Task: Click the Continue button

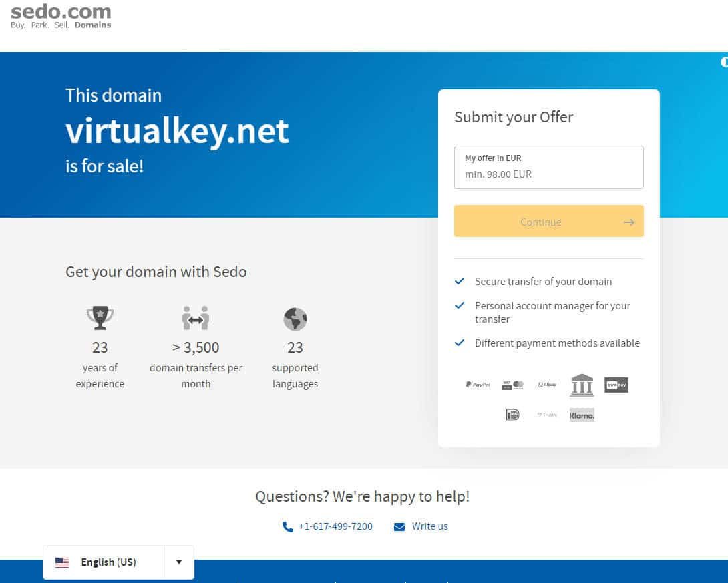Action: (x=549, y=222)
